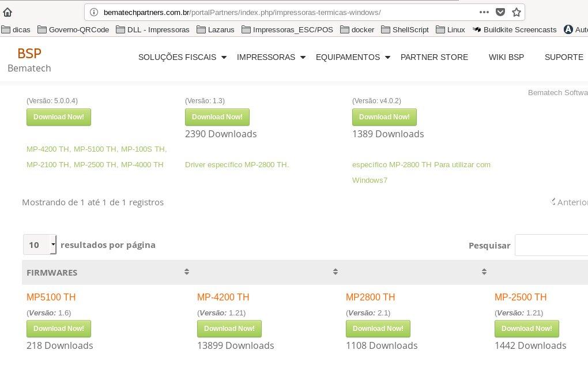Viewport: 588px width, 365px height.
Task: Open the MP-2500 TH firmware title
Action: coord(521,297)
